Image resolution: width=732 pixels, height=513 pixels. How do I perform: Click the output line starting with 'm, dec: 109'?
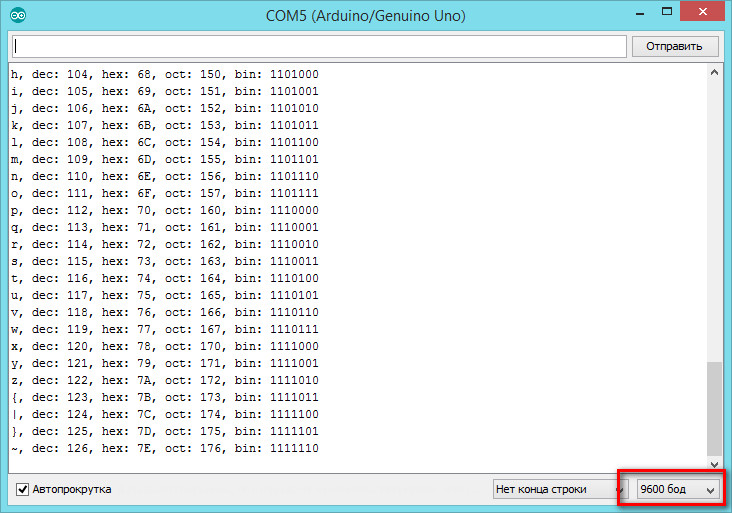coord(165,159)
